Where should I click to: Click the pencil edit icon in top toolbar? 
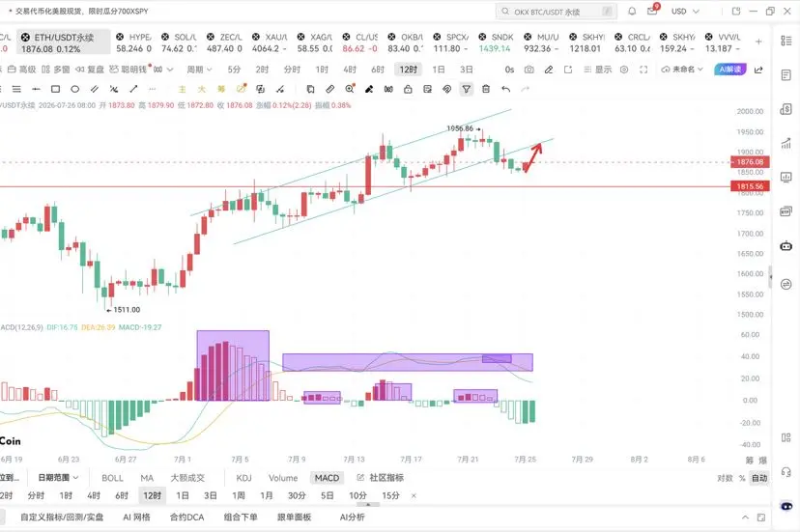pos(549,70)
